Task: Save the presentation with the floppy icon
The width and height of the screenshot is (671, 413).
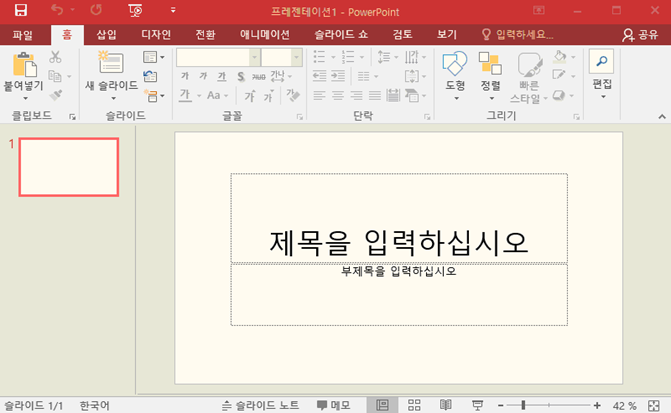Action: pyautogui.click(x=21, y=10)
